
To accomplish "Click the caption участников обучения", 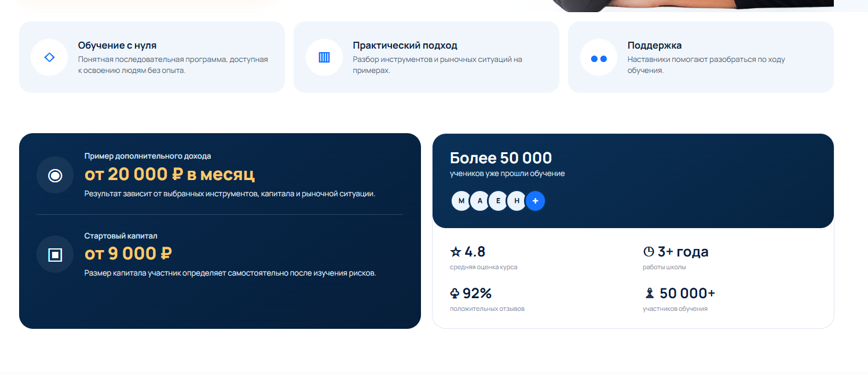I will tap(675, 309).
